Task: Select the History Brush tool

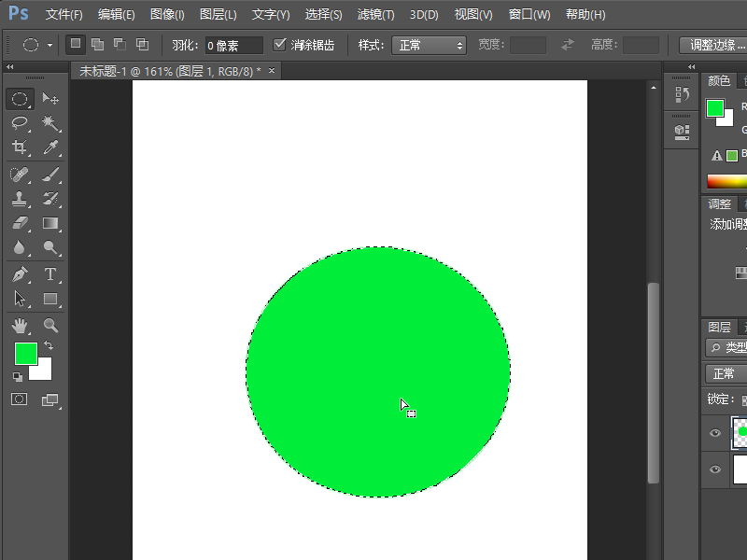Action: [50, 199]
